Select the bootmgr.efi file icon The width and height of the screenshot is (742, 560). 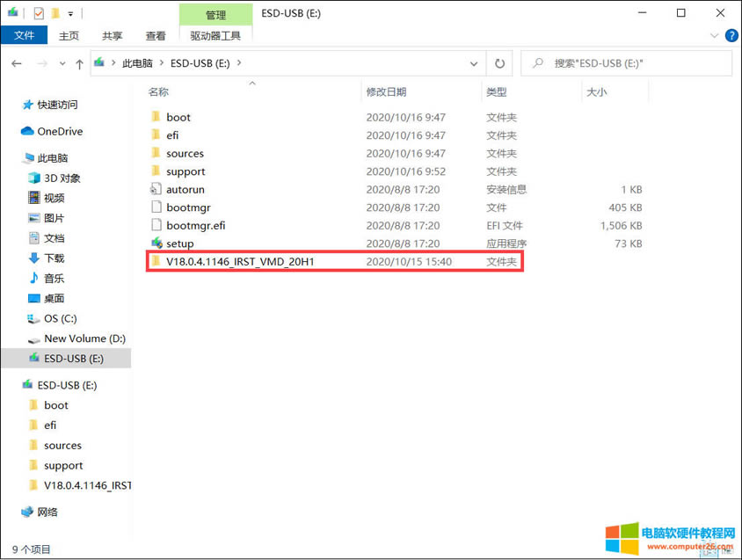pos(156,225)
